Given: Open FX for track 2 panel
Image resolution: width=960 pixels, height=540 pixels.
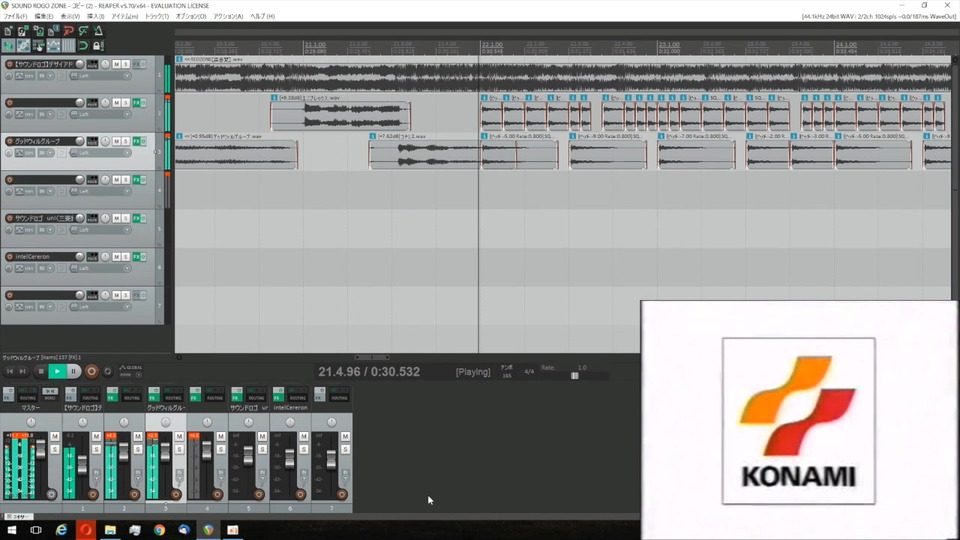Looking at the screenshot, I should pos(137,103).
